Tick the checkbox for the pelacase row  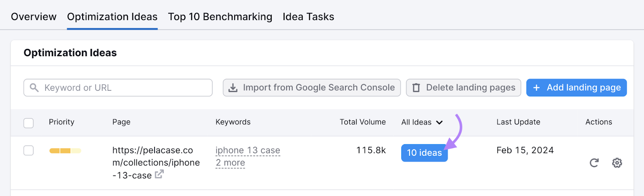[x=29, y=151]
